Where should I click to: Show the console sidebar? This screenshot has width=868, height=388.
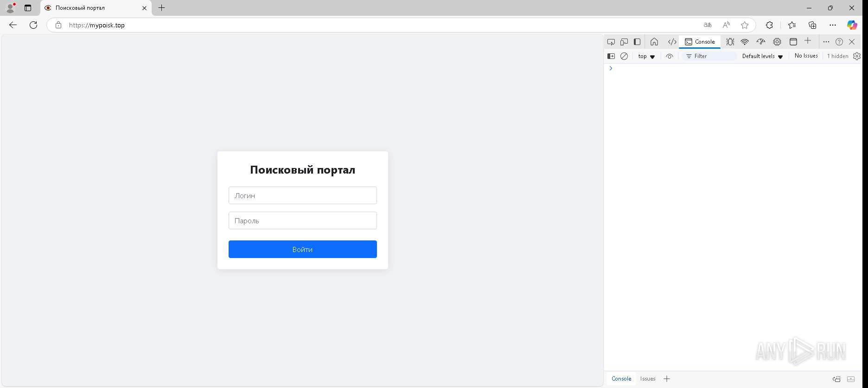pos(611,56)
